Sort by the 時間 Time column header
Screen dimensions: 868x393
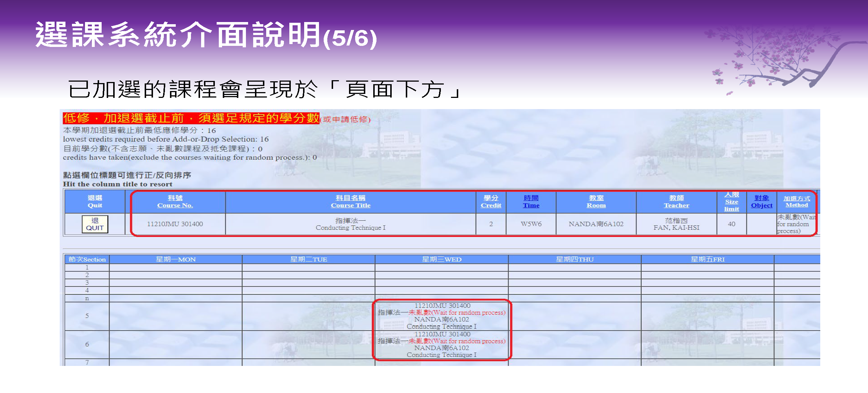click(531, 202)
